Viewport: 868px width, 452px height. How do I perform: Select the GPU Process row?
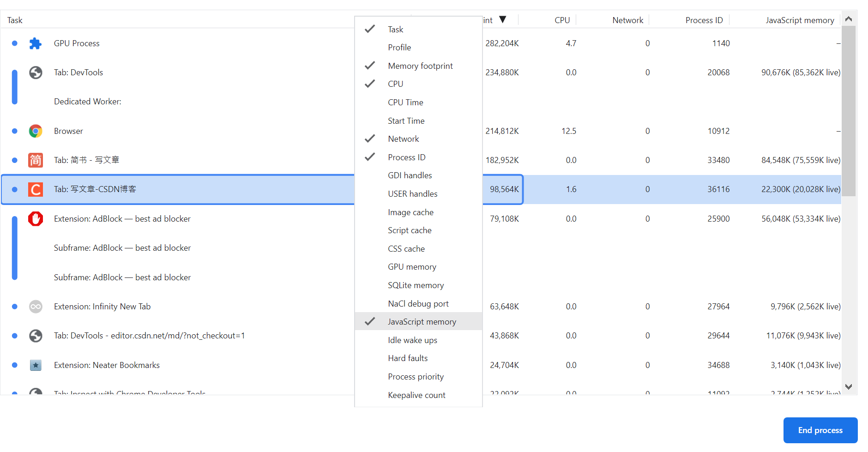pos(421,43)
